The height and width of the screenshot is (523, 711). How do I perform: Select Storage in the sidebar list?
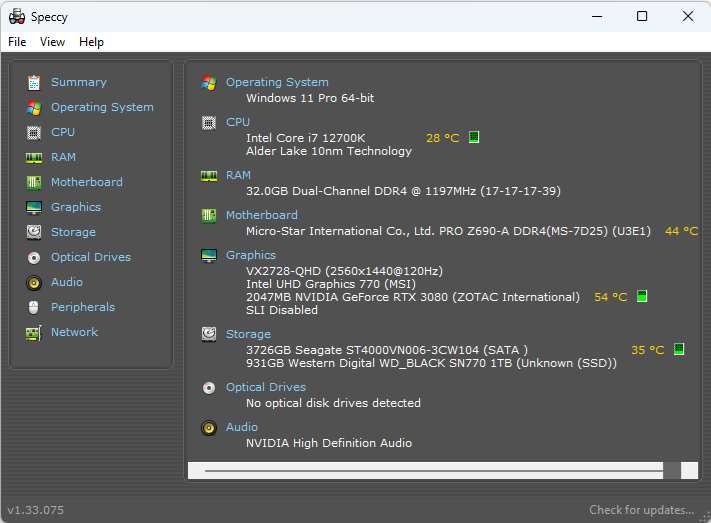[x=73, y=232]
